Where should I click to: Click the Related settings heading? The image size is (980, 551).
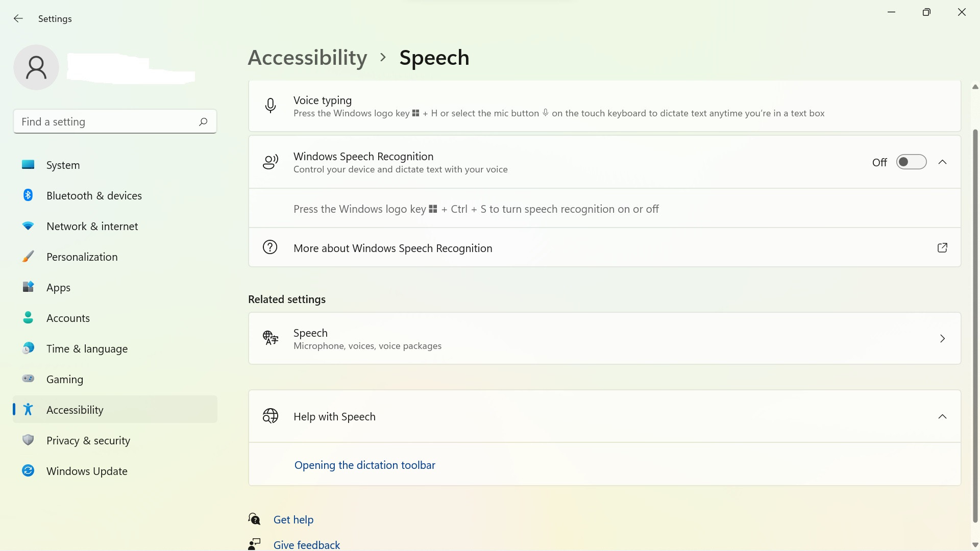[287, 299]
